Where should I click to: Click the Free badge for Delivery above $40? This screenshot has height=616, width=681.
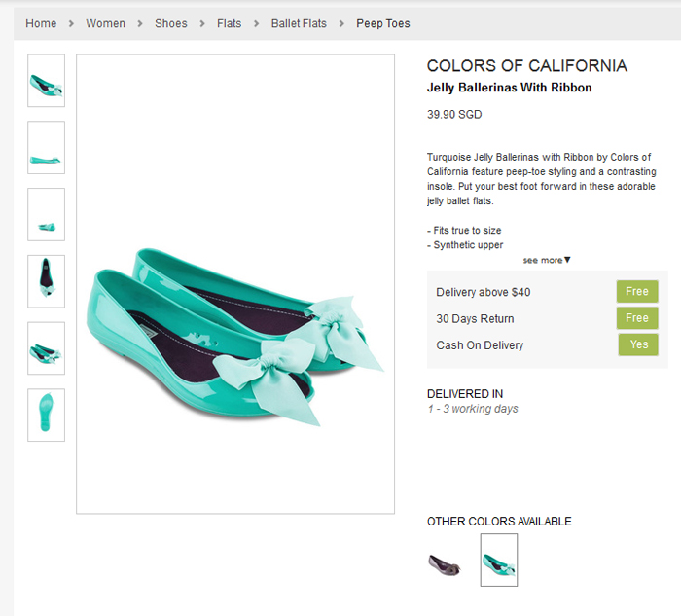(x=637, y=291)
